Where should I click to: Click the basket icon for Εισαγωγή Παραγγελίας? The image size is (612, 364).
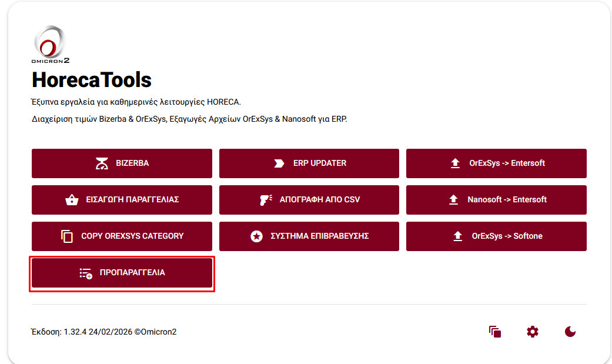coord(72,200)
